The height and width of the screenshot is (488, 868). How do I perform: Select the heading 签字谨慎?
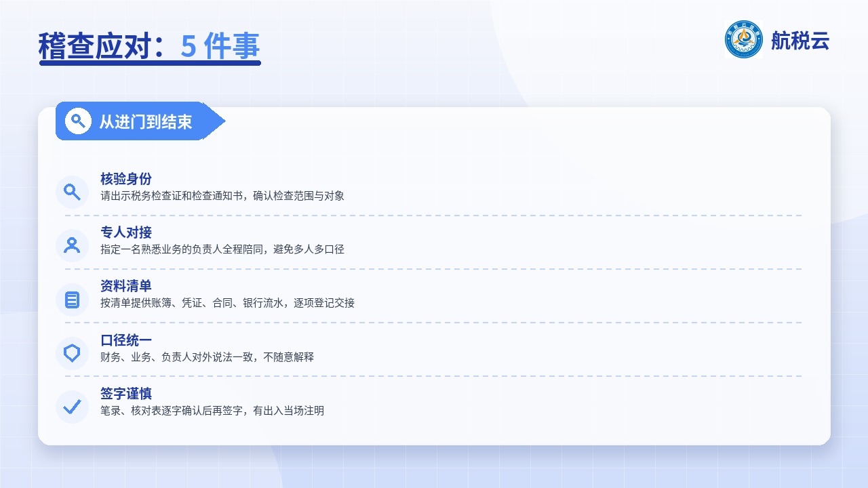tap(126, 394)
